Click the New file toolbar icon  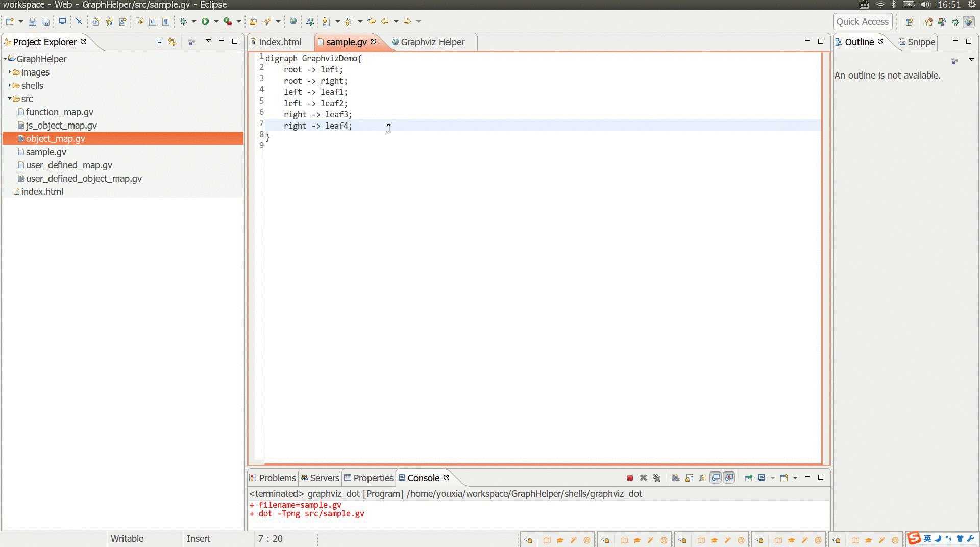pyautogui.click(x=10, y=21)
